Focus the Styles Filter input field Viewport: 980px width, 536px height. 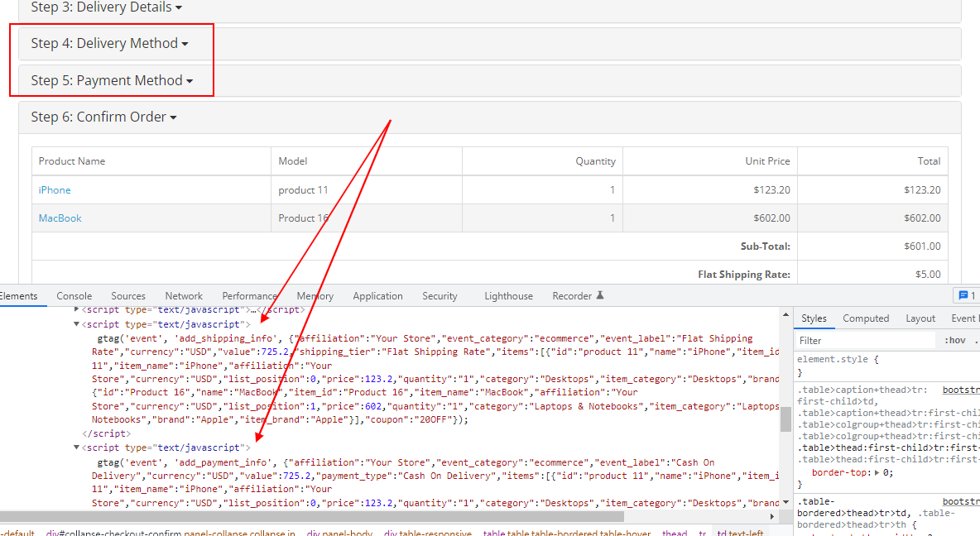point(866,341)
